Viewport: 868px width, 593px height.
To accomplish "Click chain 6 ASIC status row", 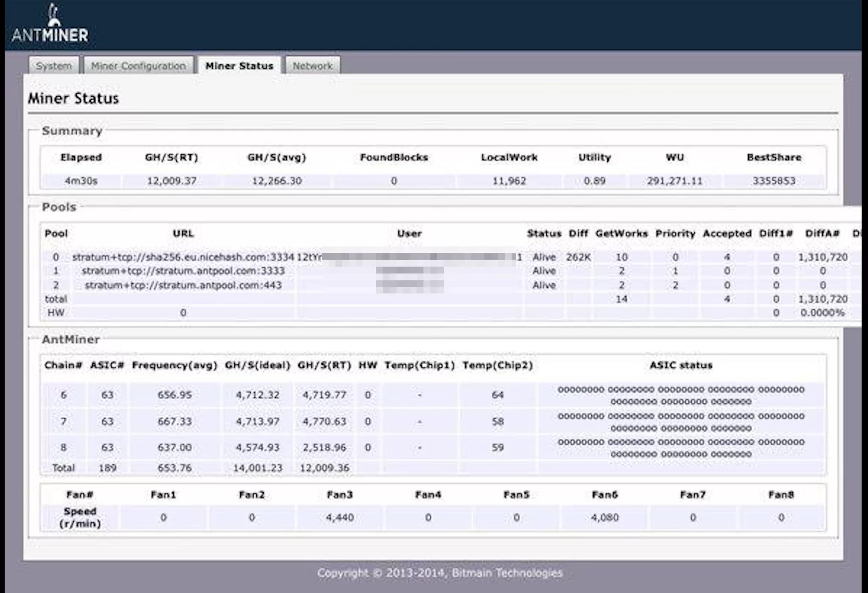I will 681,395.
